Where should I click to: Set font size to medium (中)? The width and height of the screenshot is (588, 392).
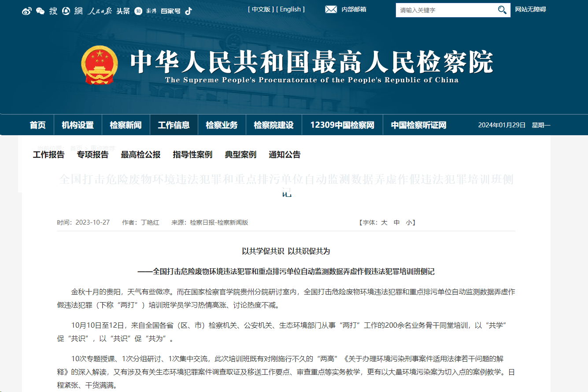point(396,222)
